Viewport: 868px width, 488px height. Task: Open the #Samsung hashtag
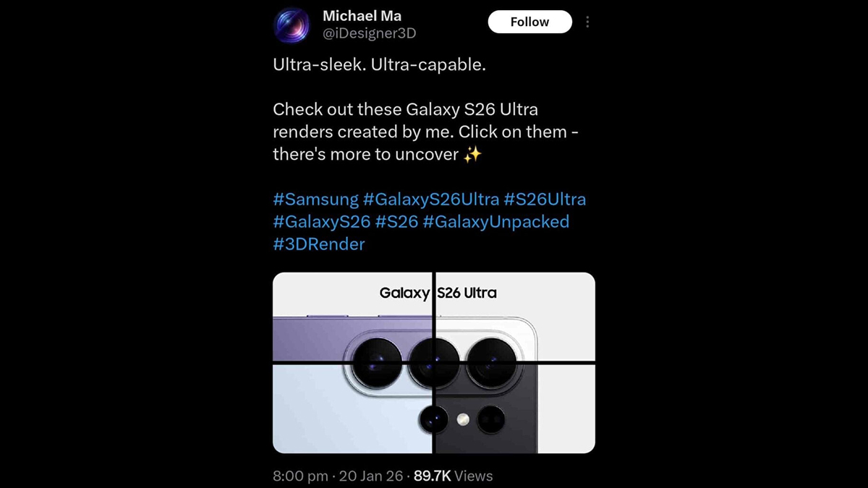point(315,199)
